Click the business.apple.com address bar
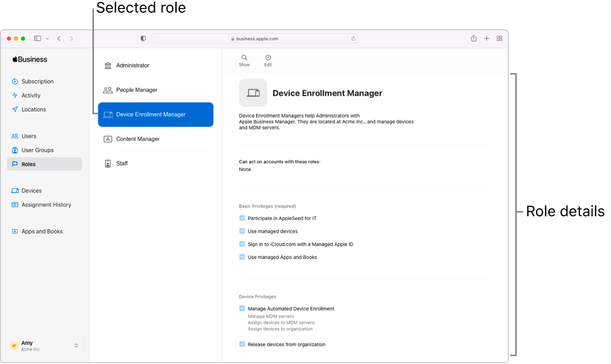This screenshot has width=611, height=364. pos(254,38)
